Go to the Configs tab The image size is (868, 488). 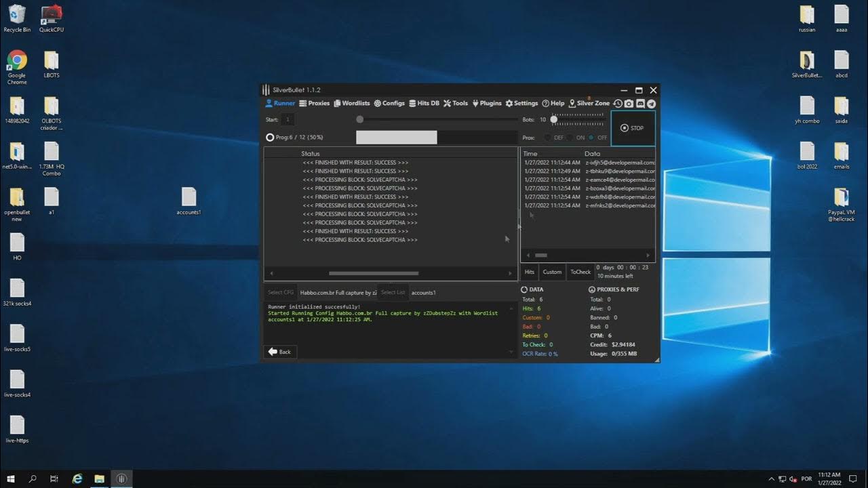389,104
